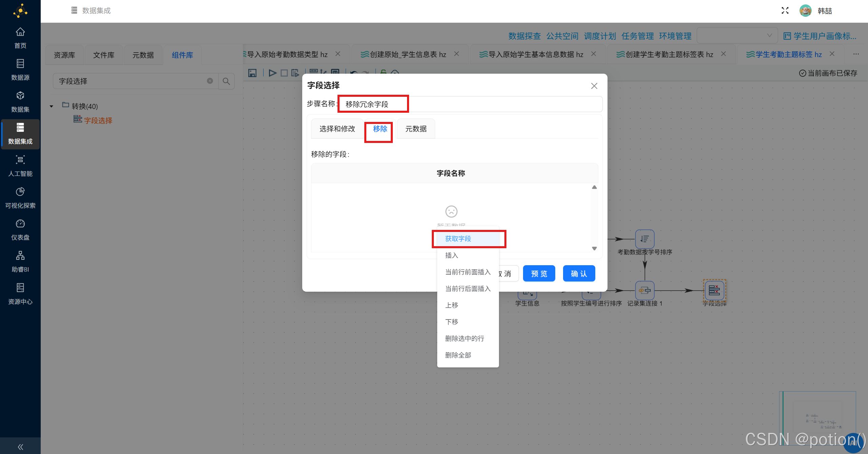Click the menu icon beside the 数据集成 header
This screenshot has width=868, height=454.
point(74,11)
